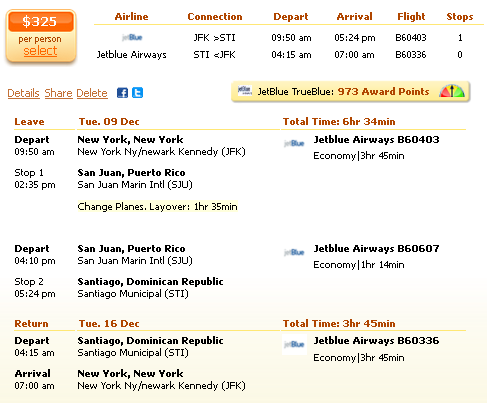The image size is (487, 403).
Task: Click the STI <JFK return connection row
Action: click(x=289, y=55)
